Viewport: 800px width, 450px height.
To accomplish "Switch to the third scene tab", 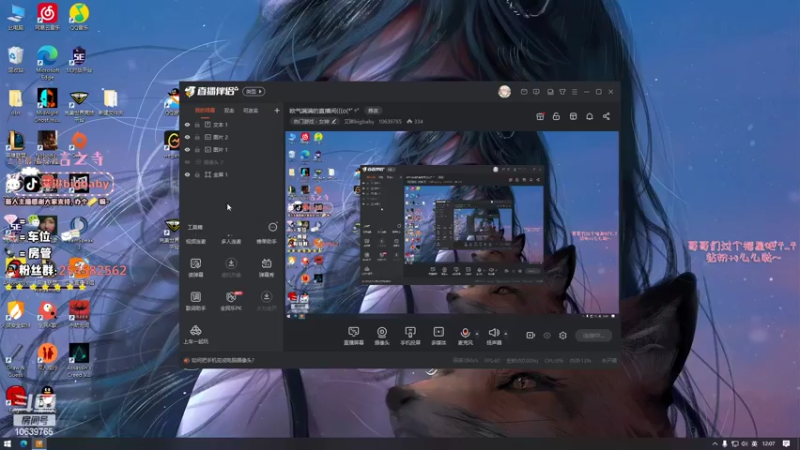I will [x=251, y=110].
